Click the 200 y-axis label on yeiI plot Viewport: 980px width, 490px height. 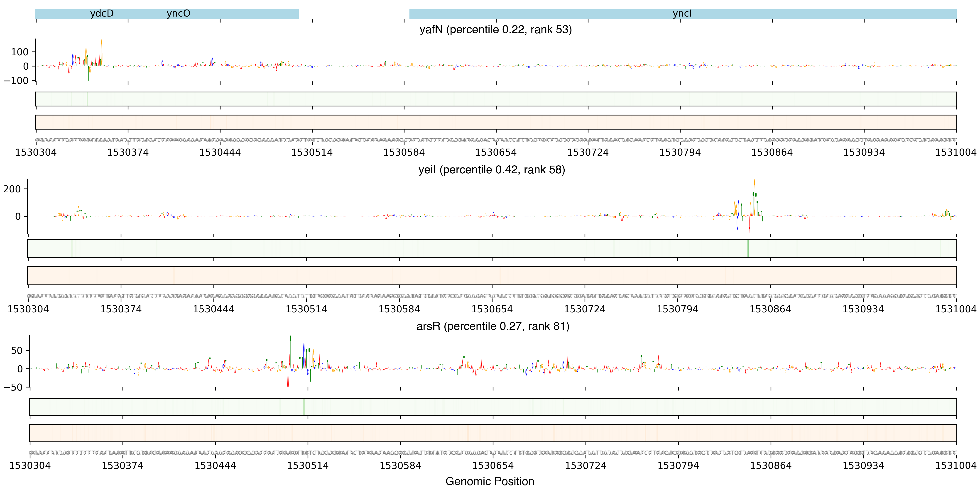12,189
